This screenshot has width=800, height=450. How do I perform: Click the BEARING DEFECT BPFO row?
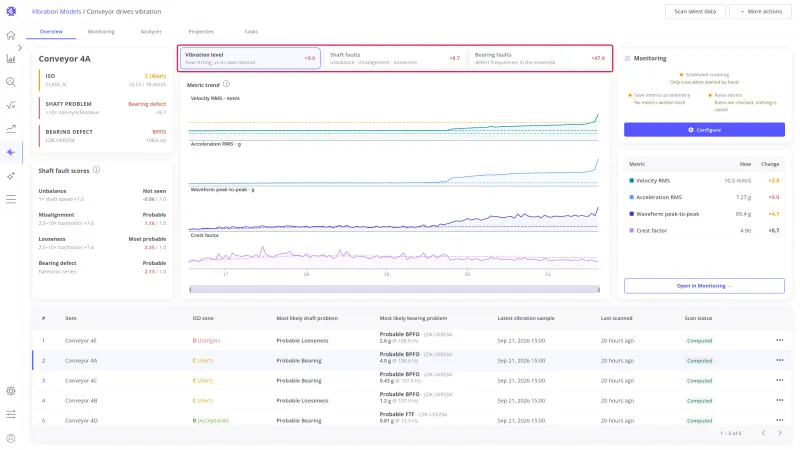[x=103, y=136]
